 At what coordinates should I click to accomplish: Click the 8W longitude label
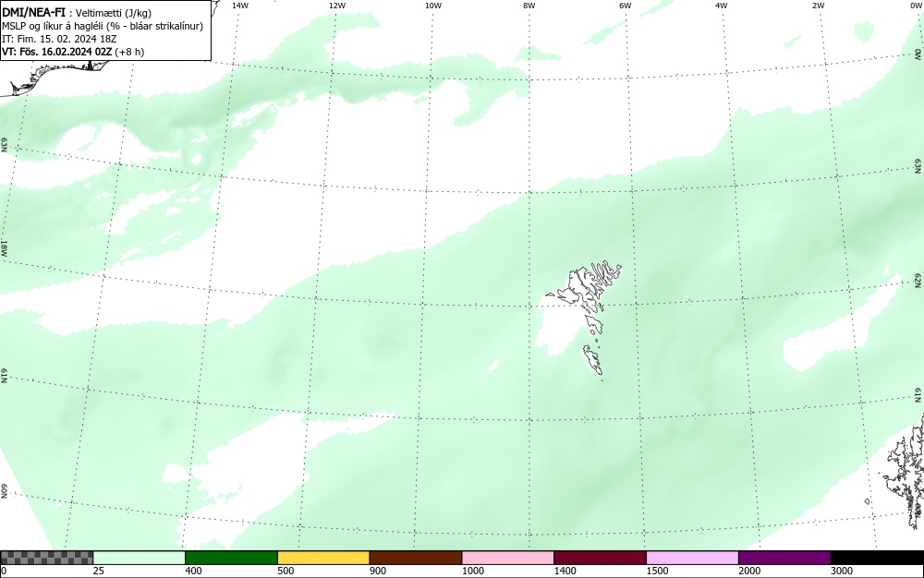tap(529, 6)
